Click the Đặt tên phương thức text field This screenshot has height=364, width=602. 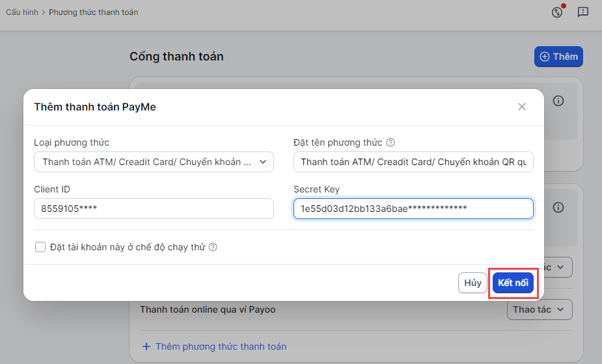coord(413,162)
